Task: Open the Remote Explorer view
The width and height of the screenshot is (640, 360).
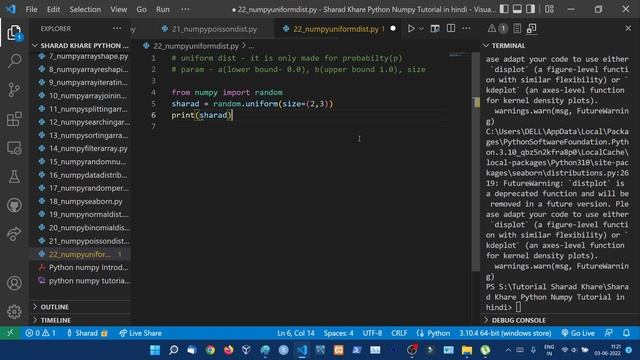Action: click(14, 148)
